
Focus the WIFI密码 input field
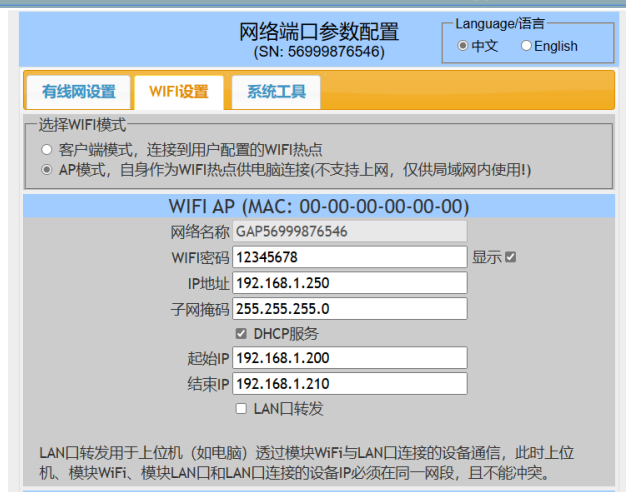click(350, 257)
